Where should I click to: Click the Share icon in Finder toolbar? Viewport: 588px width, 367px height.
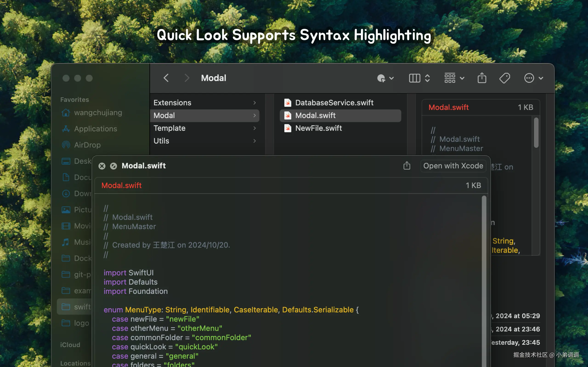pyautogui.click(x=482, y=78)
